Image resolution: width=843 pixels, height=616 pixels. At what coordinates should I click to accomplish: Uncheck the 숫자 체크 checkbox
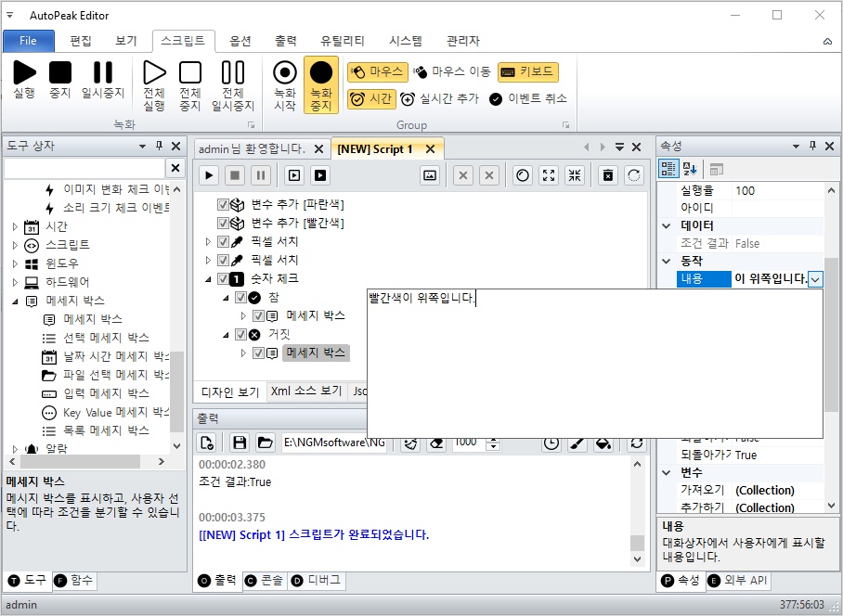pyautogui.click(x=223, y=278)
